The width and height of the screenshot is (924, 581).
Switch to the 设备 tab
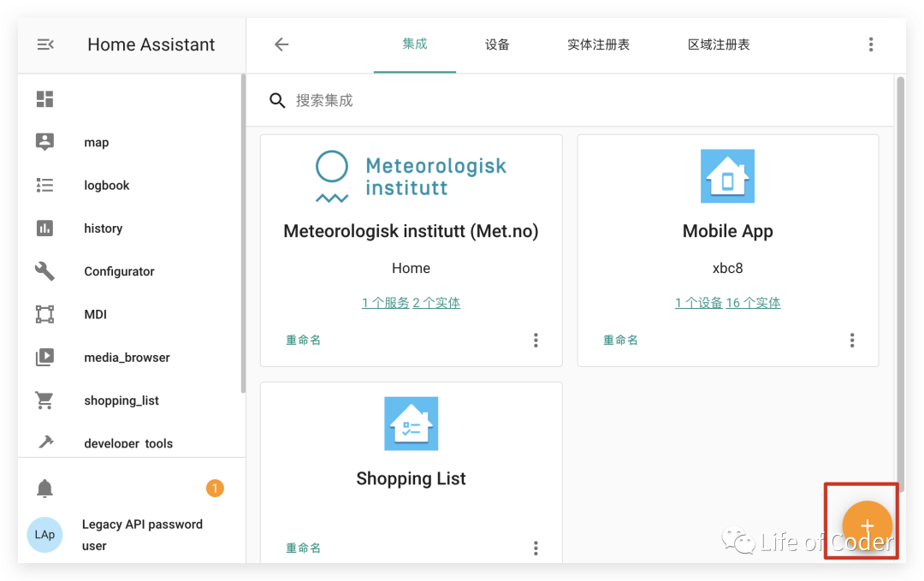[497, 44]
